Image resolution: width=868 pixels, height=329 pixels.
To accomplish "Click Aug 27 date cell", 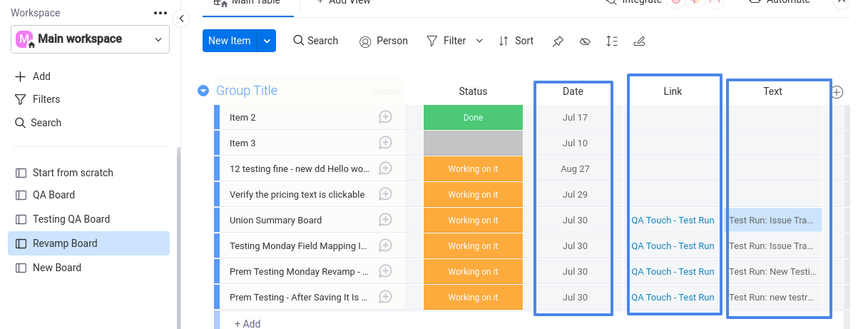I will (575, 169).
